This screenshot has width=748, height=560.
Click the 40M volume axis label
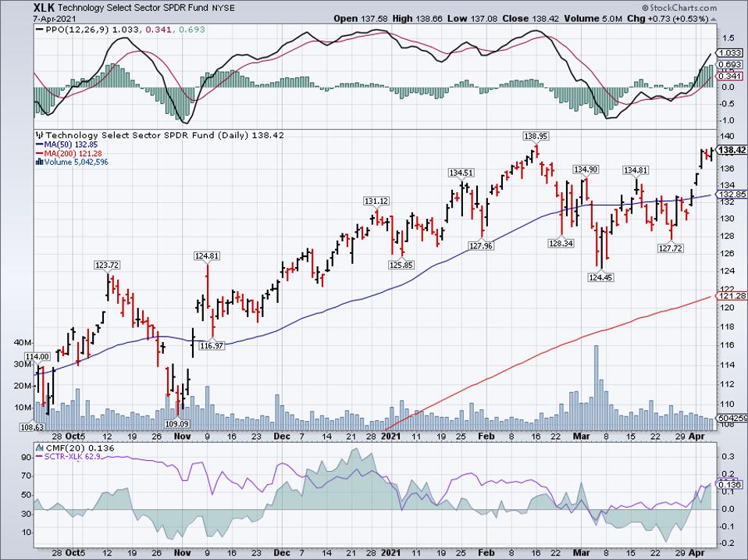point(23,343)
